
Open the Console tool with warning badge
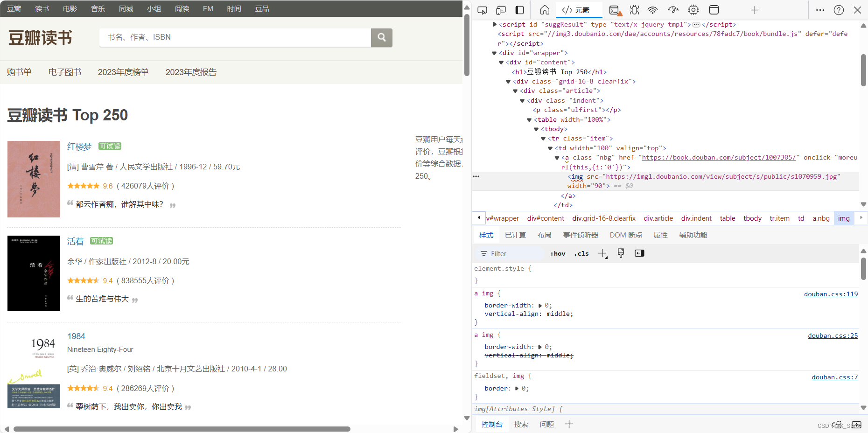coord(616,10)
